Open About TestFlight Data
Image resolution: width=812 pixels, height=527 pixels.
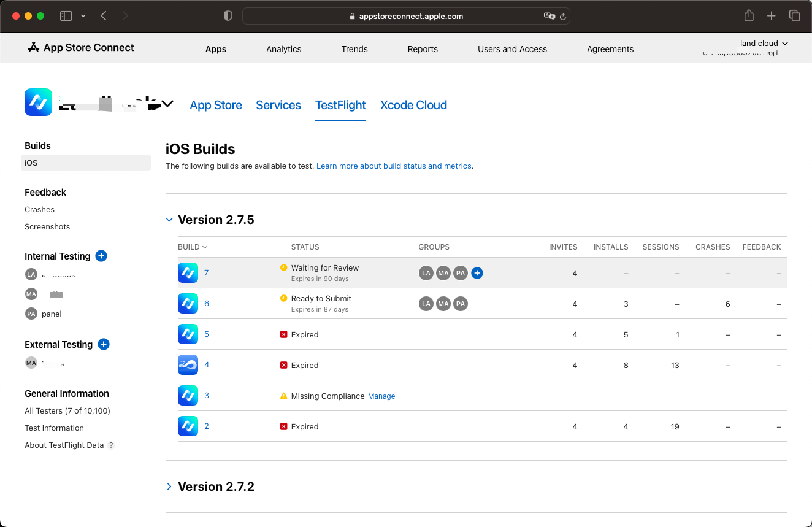pyautogui.click(x=64, y=445)
